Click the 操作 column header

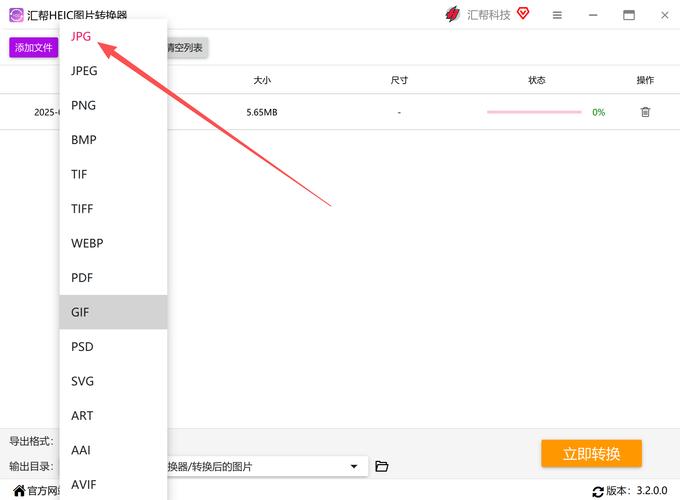(645, 80)
